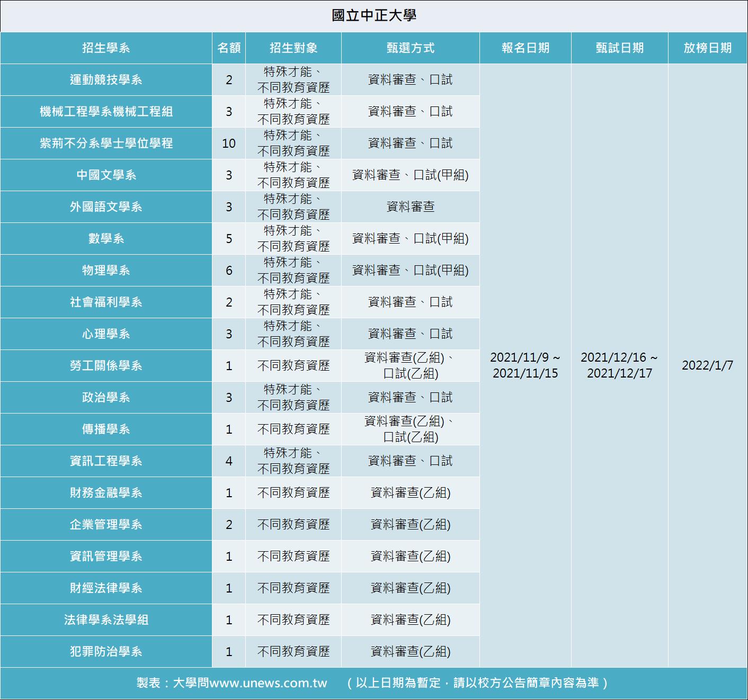Viewport: 748px width, 700px height.
Task: Select the 放榜日期 column header
Action: tap(708, 48)
